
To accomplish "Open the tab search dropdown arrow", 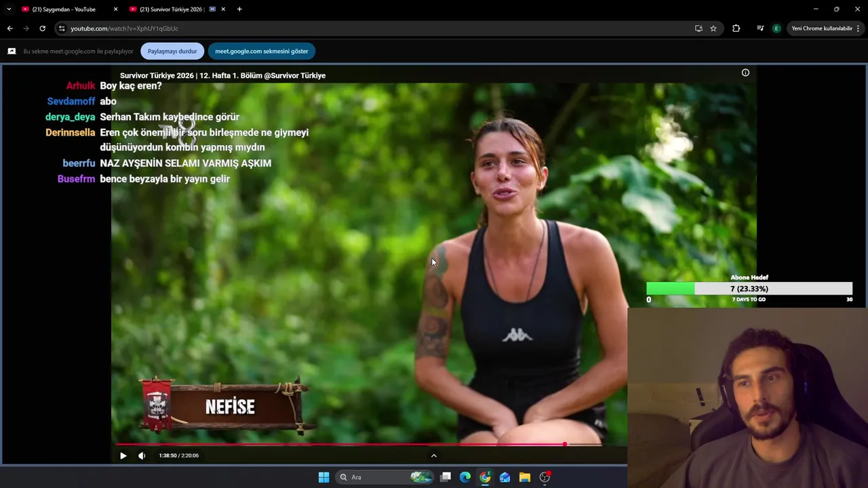I will [x=9, y=9].
